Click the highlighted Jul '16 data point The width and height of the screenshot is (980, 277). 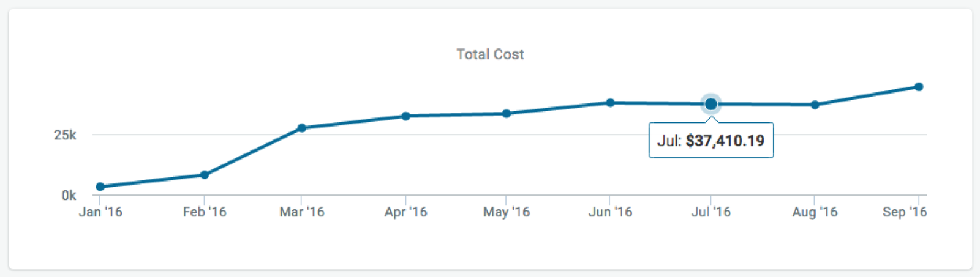(x=710, y=104)
